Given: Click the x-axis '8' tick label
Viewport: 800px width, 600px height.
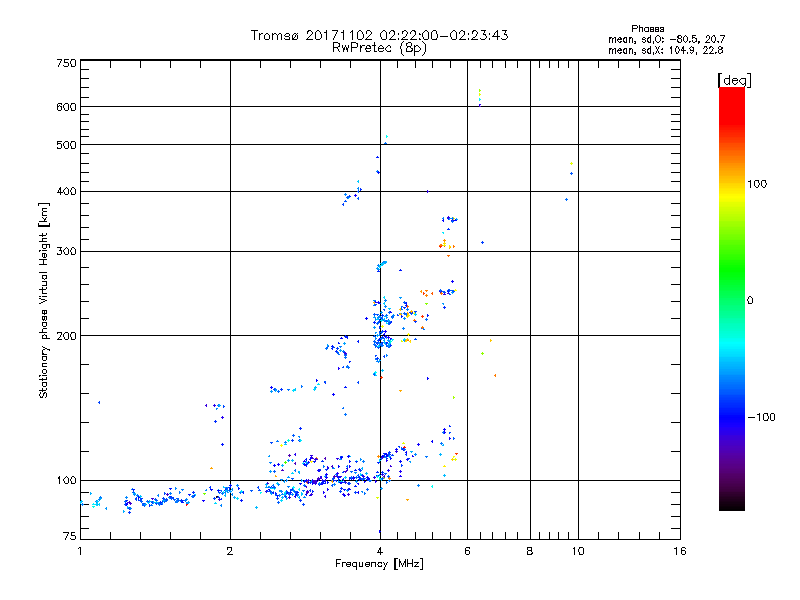Looking at the screenshot, I should tap(530, 551).
